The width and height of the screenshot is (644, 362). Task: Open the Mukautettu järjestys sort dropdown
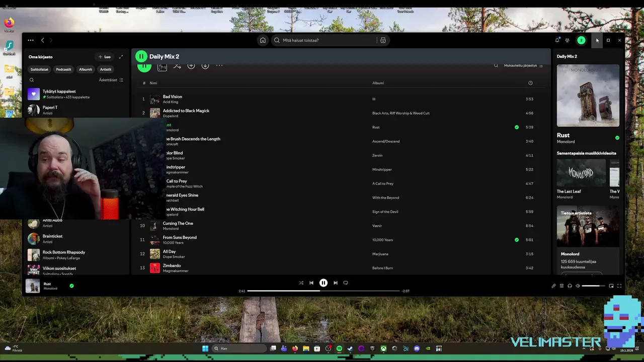pos(523,65)
